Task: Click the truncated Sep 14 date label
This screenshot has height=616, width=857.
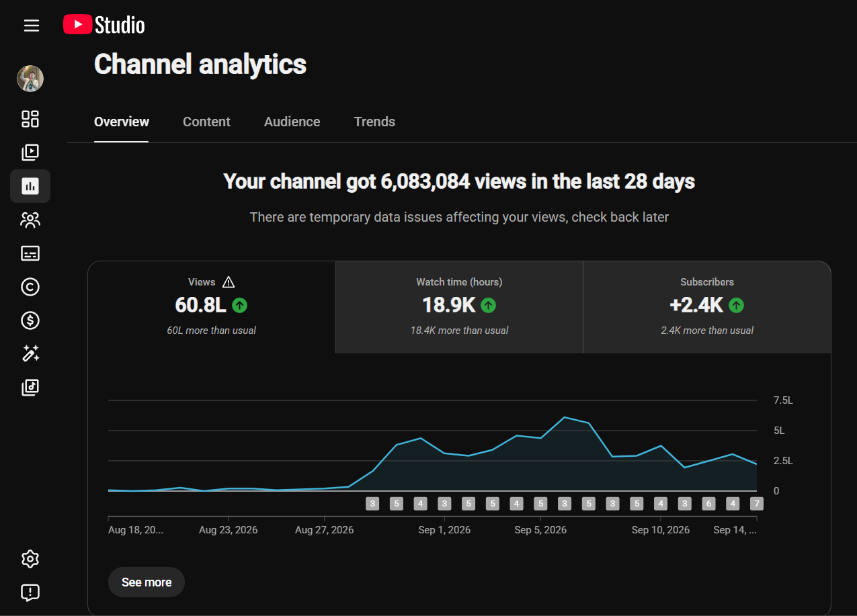Action: pyautogui.click(x=735, y=530)
